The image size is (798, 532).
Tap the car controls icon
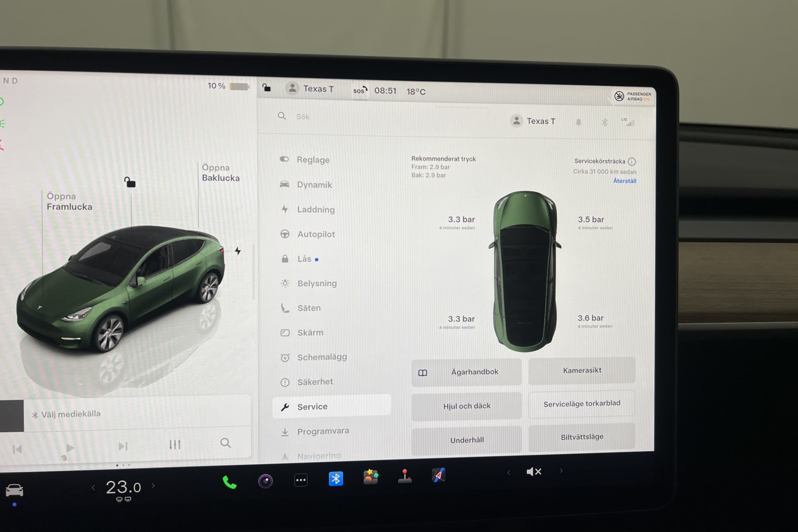point(15,490)
